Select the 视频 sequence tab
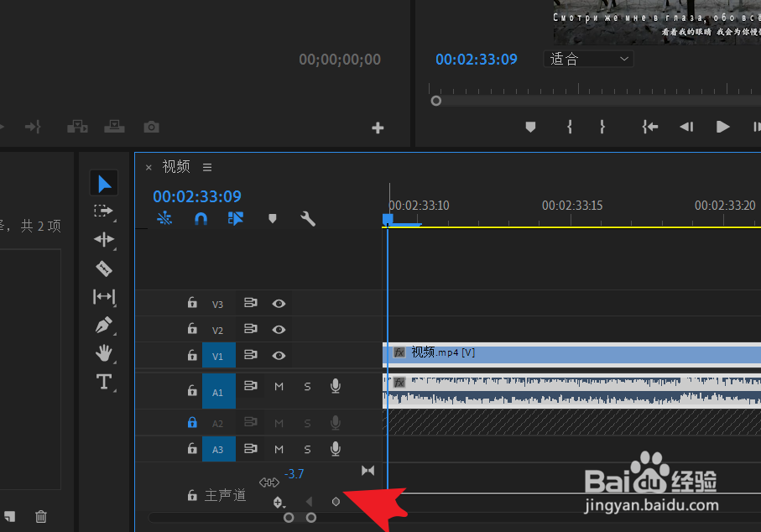Viewport: 761px width, 532px height. pyautogui.click(x=175, y=166)
